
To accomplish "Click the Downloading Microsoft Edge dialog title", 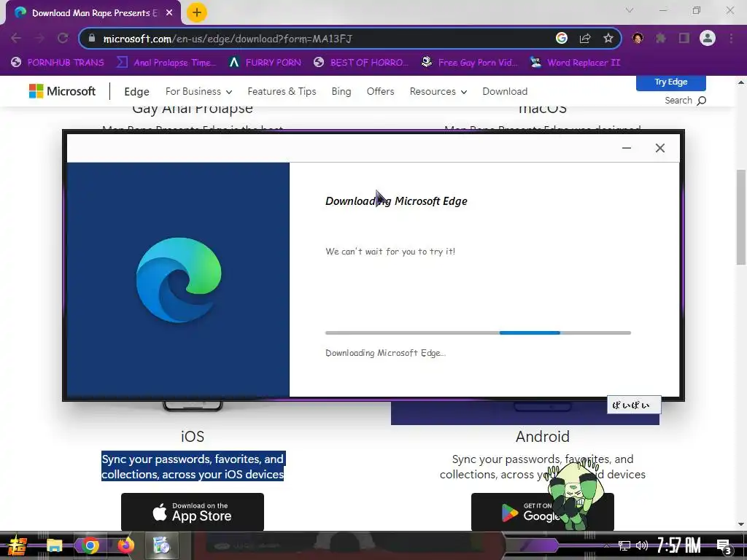I will [x=396, y=201].
